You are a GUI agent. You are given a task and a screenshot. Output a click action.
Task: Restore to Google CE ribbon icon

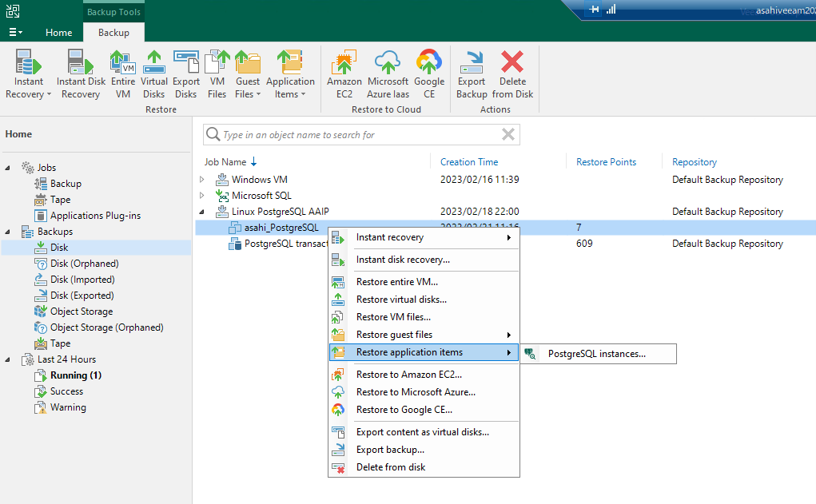429,73
